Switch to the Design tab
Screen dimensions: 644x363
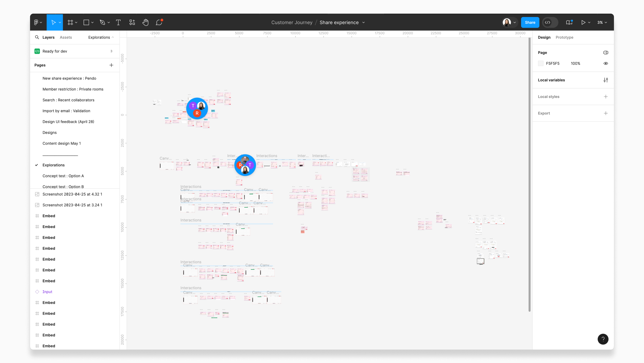544,37
